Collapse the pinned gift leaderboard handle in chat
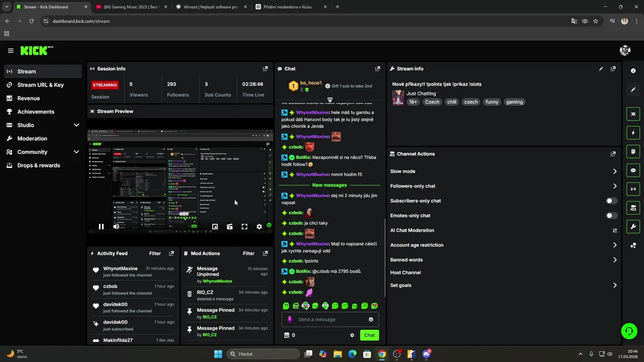 pyautogui.click(x=330, y=100)
